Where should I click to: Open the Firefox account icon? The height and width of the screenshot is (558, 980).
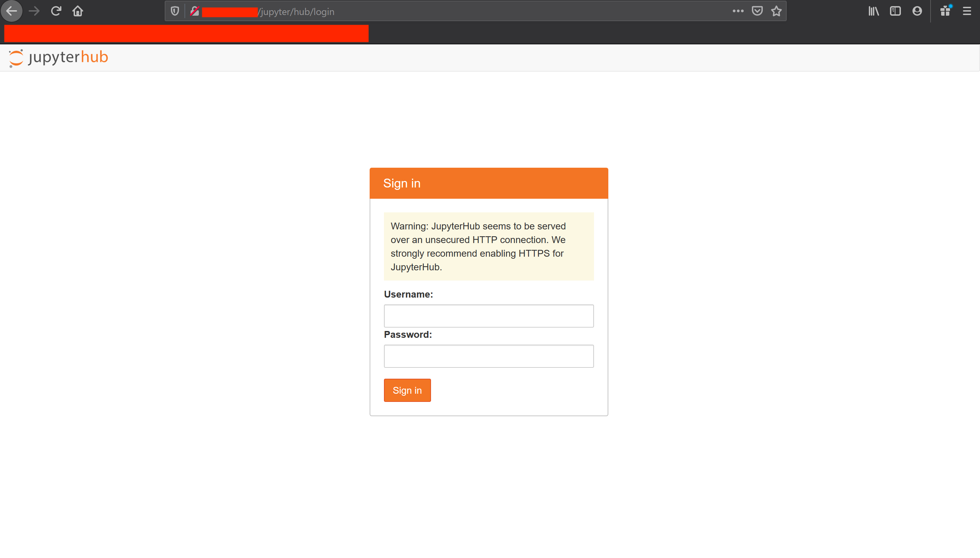[917, 11]
